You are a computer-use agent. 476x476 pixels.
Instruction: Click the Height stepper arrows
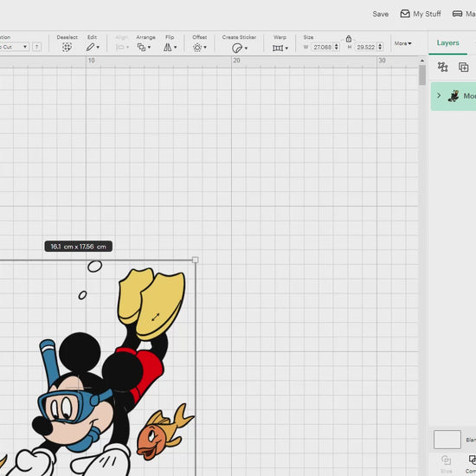point(380,47)
